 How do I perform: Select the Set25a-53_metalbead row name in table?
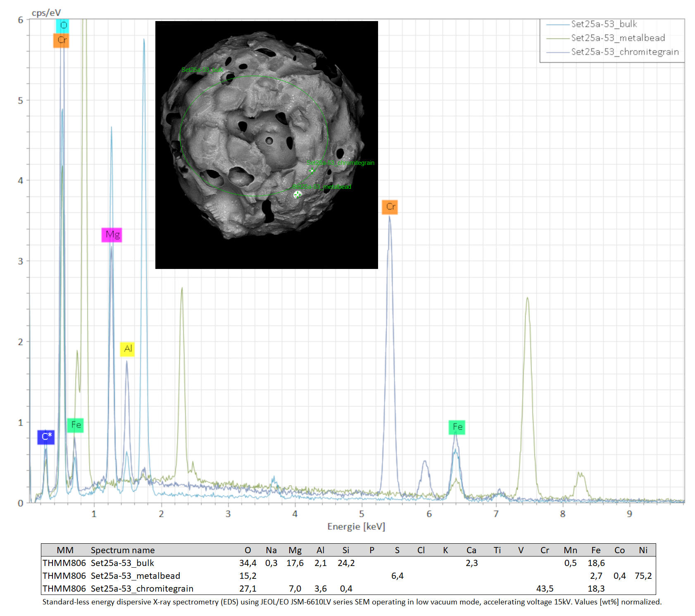[x=136, y=576]
